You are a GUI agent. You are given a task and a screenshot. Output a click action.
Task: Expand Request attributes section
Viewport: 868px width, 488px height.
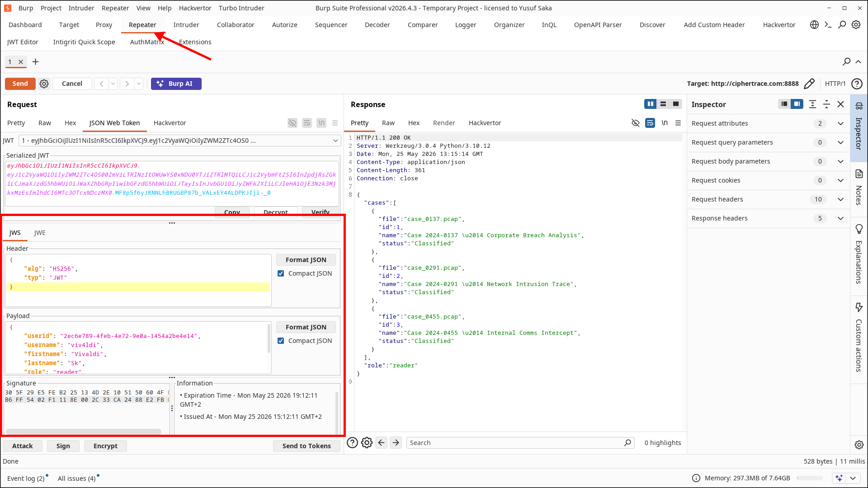click(840, 123)
